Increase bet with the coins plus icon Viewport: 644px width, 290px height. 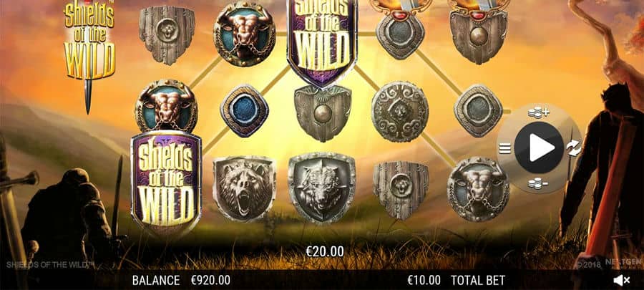point(538,112)
